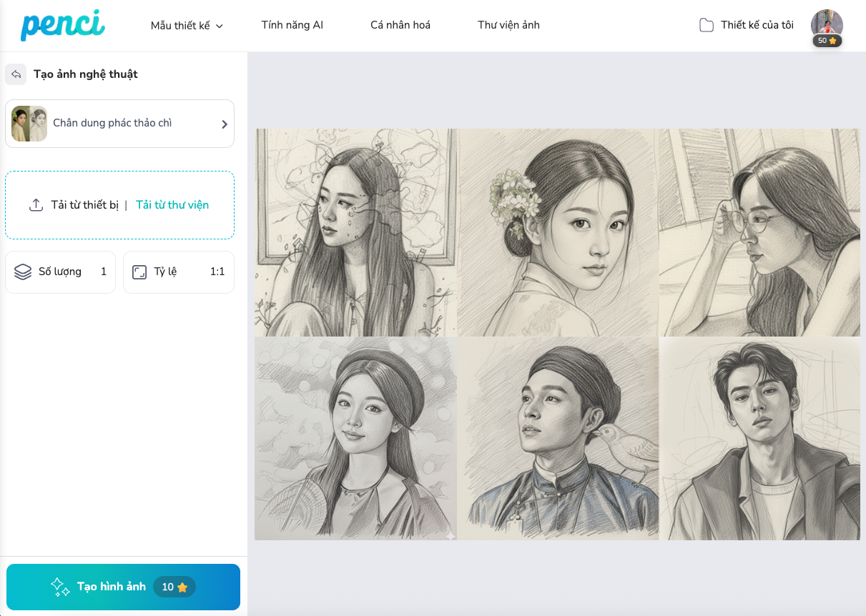
Task: Click the aspect ratio icon beside Tỷ lệ
Action: [x=139, y=272]
